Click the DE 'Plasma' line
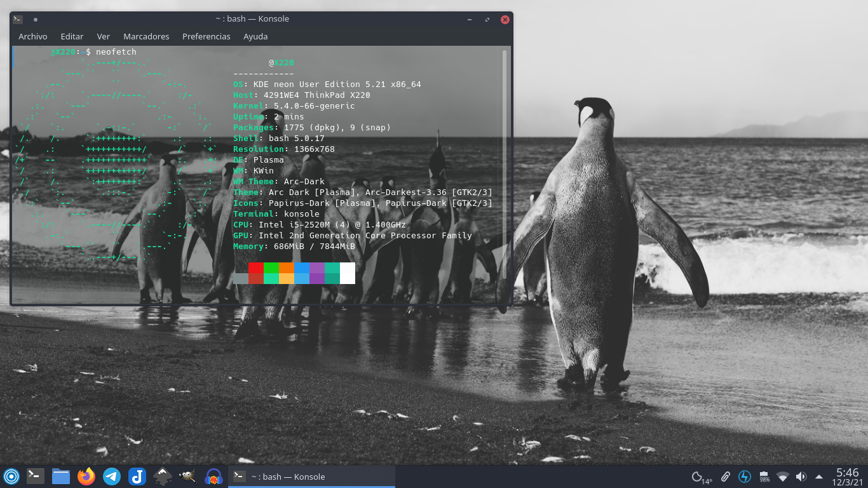The height and width of the screenshot is (488, 868). click(x=259, y=160)
